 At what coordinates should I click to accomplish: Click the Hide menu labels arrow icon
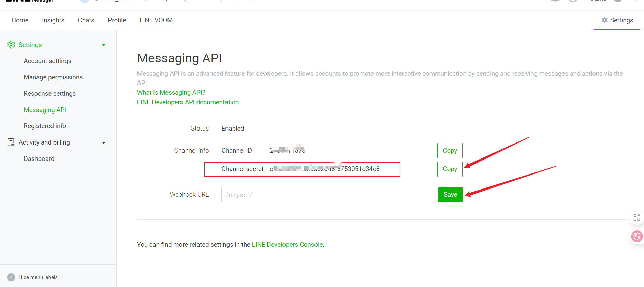point(11,277)
